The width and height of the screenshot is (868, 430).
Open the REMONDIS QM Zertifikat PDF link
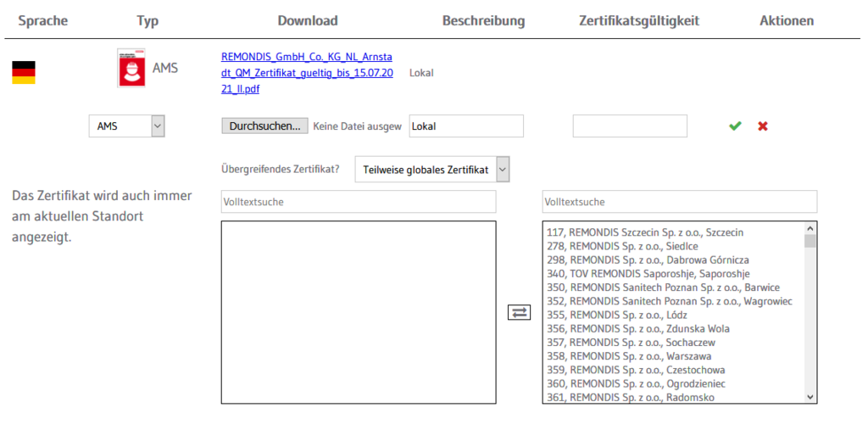307,73
